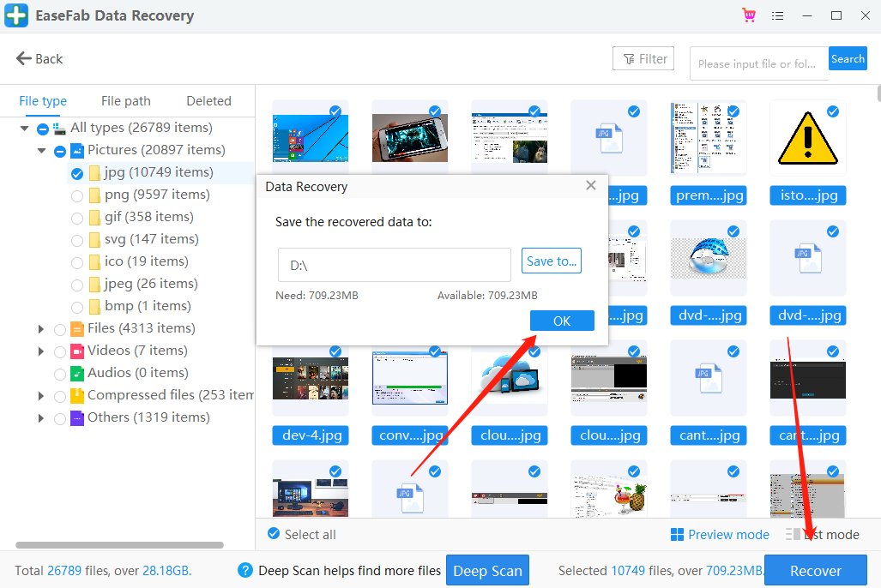Switch to Preview mode grid icon

coord(677,534)
